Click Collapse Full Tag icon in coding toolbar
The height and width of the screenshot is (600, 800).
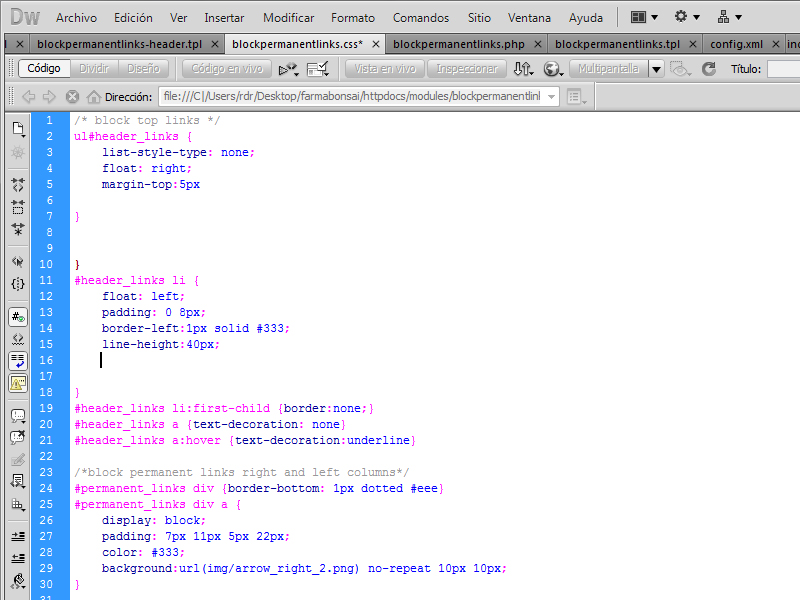click(18, 184)
